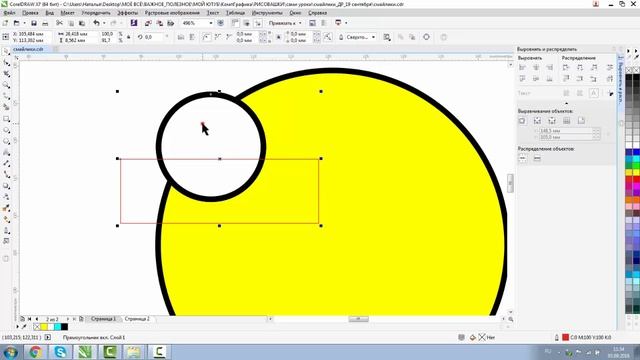Click the Zoom icon at the scrollbar corner
Screen dimensions: 640x360
pos(511,319)
